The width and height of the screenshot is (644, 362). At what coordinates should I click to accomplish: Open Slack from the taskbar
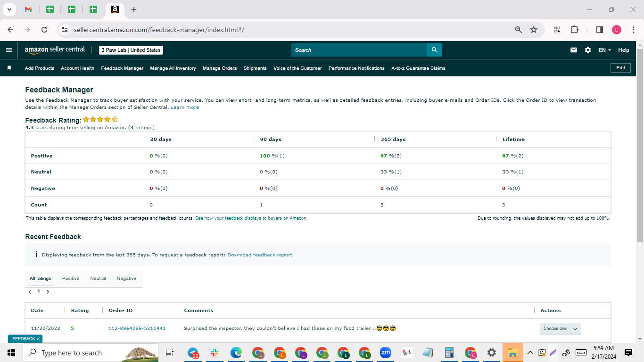[215, 353]
